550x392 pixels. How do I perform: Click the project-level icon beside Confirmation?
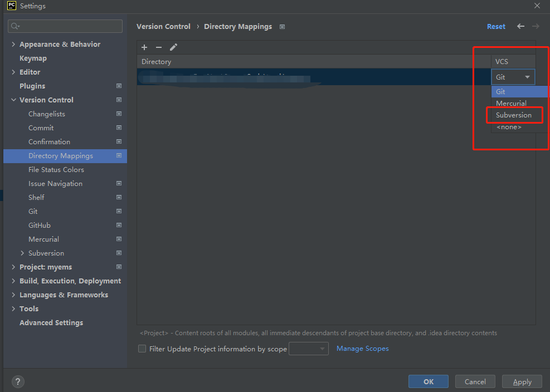tap(119, 141)
